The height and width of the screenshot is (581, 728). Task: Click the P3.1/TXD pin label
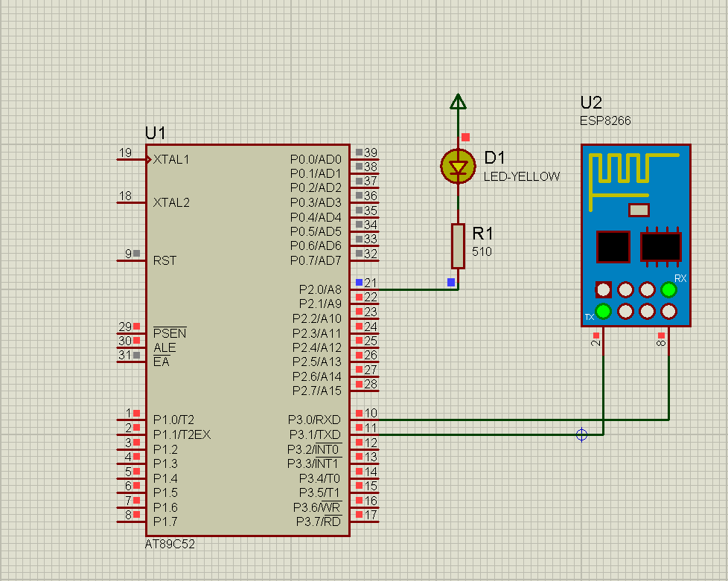[316, 434]
